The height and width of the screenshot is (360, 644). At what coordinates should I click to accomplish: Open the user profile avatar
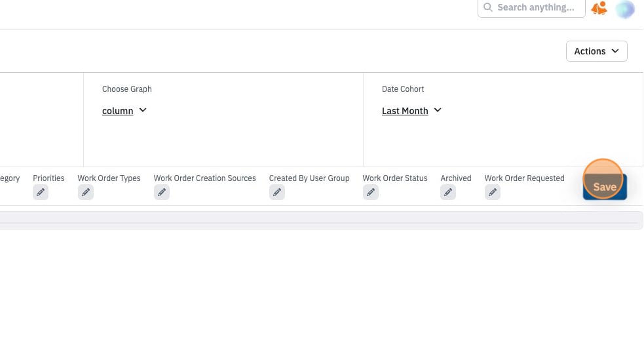pos(625,9)
